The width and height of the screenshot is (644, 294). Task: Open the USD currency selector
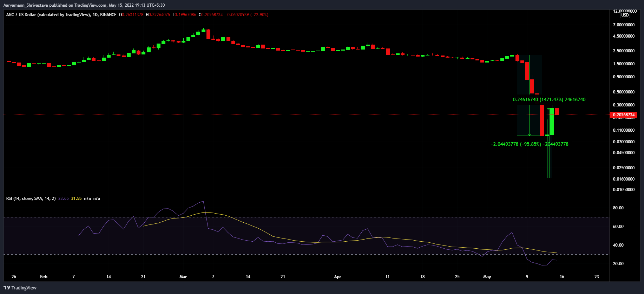(625, 15)
